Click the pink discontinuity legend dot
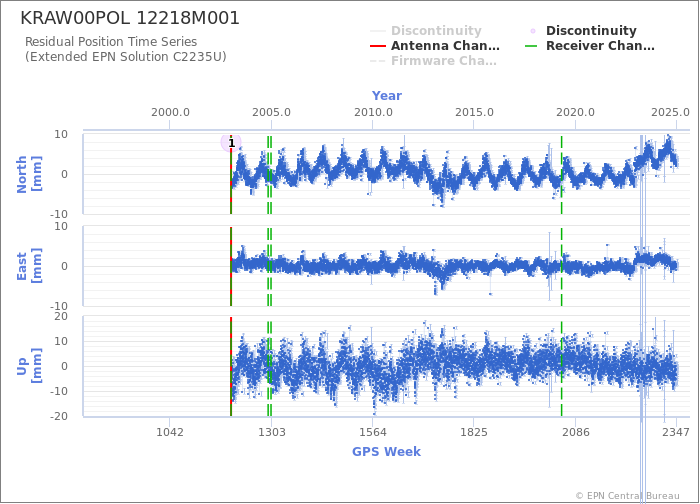This screenshot has height=504, width=700. [x=533, y=31]
